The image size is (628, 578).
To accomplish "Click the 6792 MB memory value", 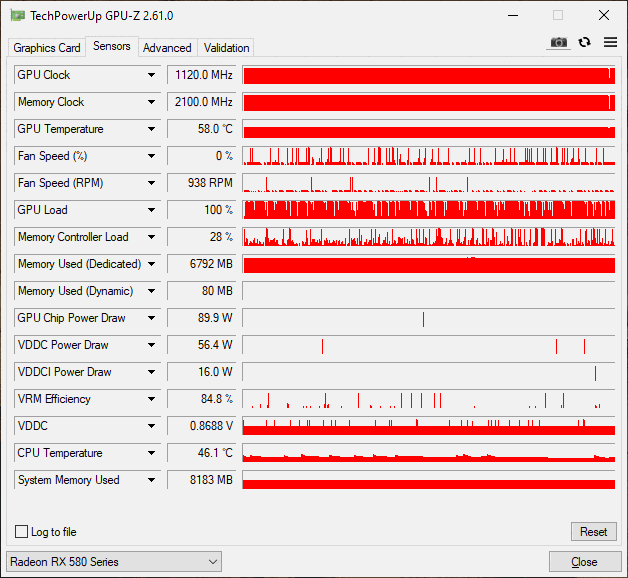I will pyautogui.click(x=201, y=264).
